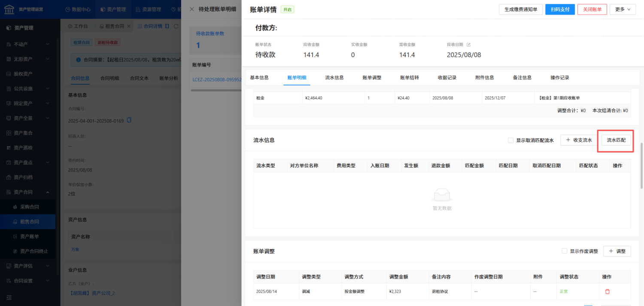644x306 pixels.
Task: Click the 资源管理 top navigation icon
Action: click(x=138, y=9)
